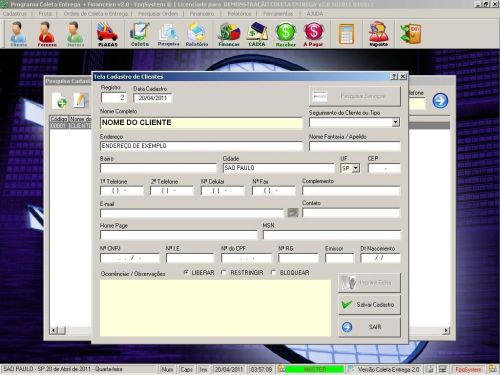Open the Ordem de Coleta e Entrega menu
The height and width of the screenshot is (375, 500).
(96, 14)
